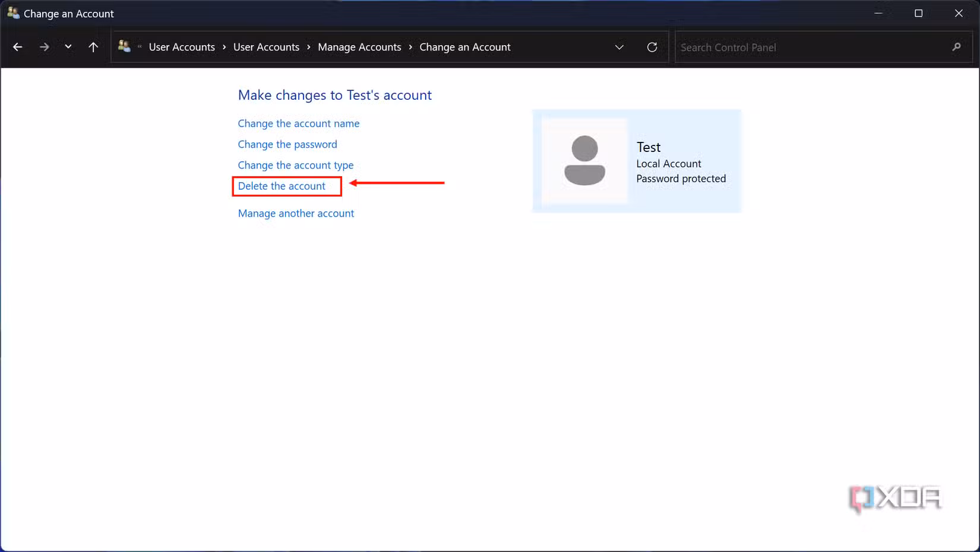Viewport: 980px width, 552px height.
Task: Select the Test account tile
Action: point(636,160)
